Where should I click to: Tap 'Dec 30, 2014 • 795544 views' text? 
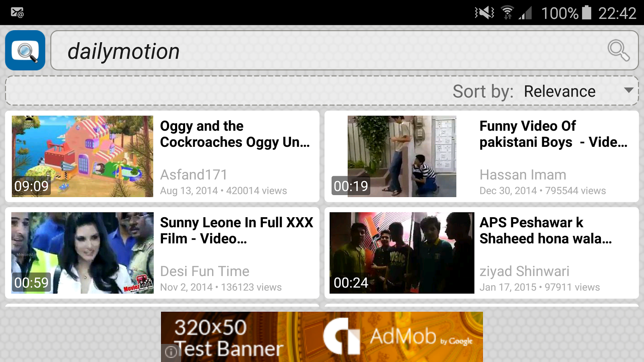coord(543,191)
